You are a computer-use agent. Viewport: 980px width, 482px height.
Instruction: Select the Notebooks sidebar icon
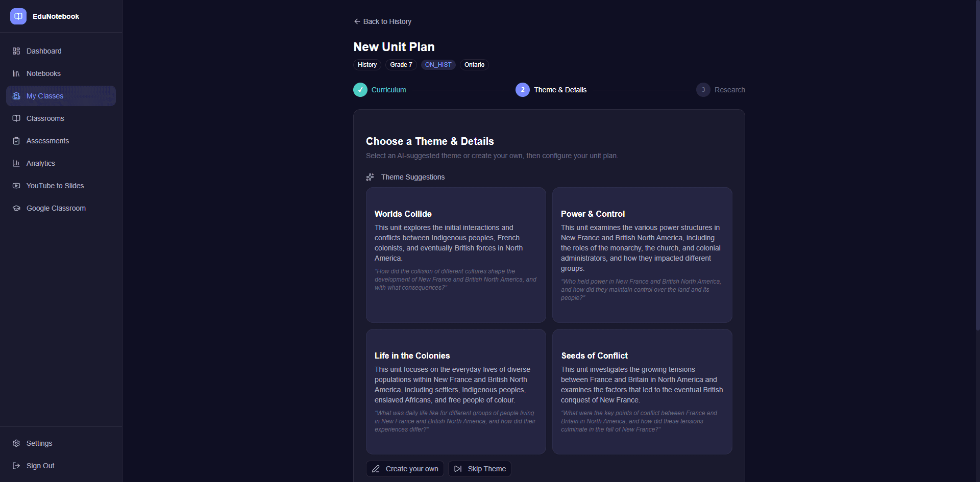[16, 73]
